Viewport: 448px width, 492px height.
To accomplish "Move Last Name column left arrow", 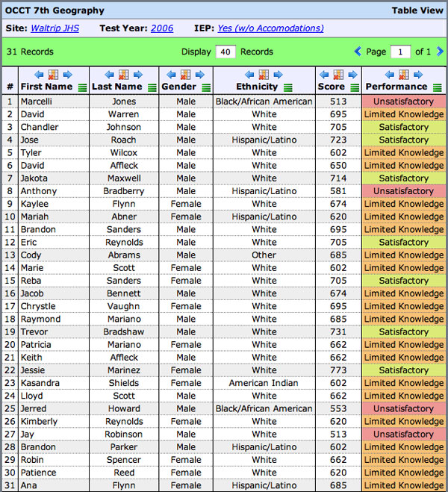I will [x=110, y=75].
